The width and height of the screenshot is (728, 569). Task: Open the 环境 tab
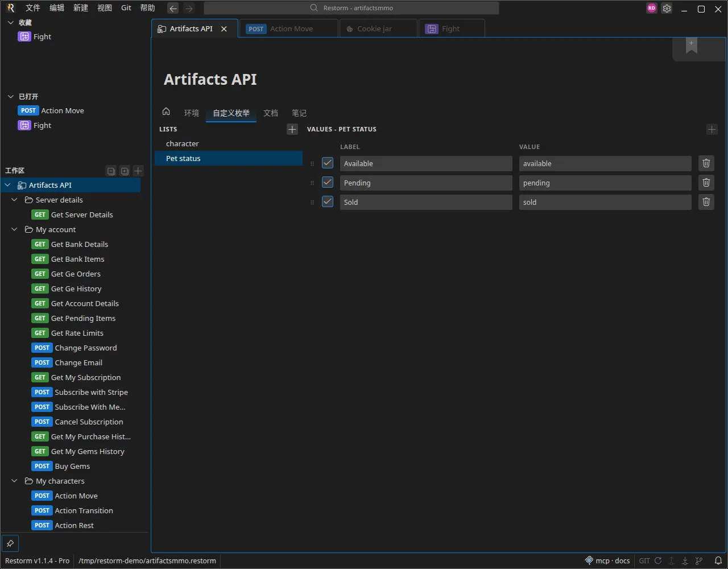tap(192, 113)
